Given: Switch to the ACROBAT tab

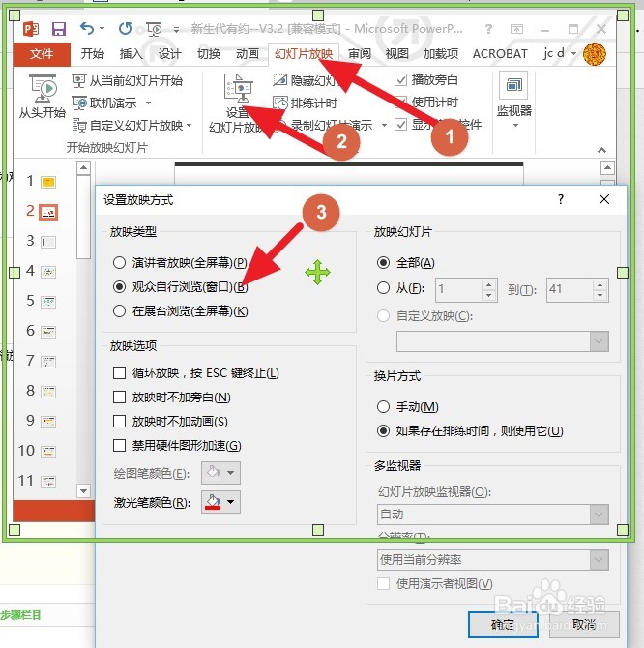Looking at the screenshot, I should pos(500,54).
